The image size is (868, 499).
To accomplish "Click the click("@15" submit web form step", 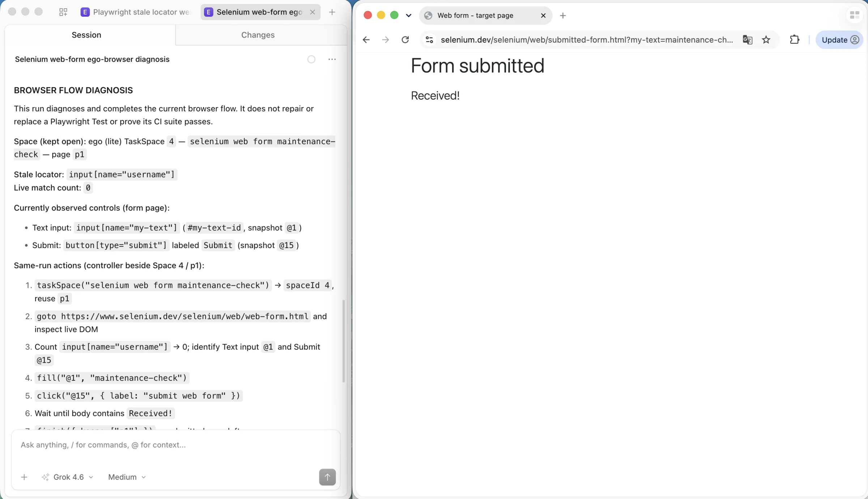I will 139,396.
